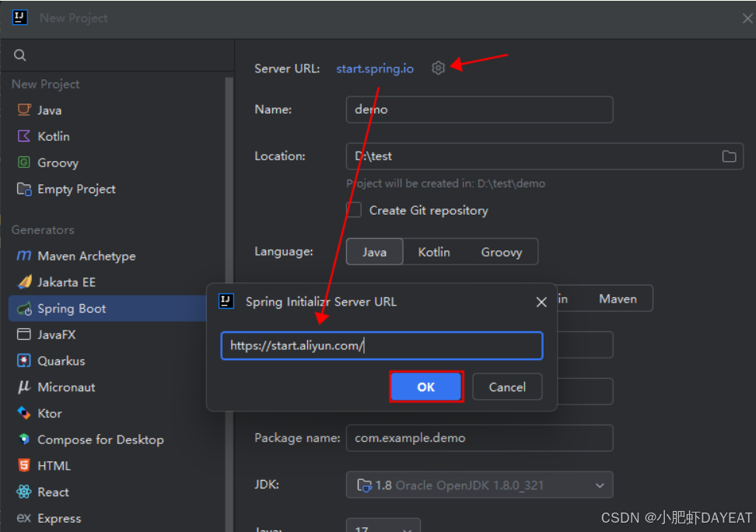Select Empty Project entry
The image size is (756, 532).
77,189
